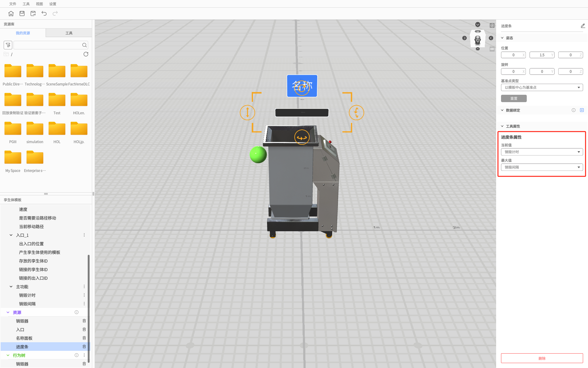
Task: Click the filter icon beside search field
Action: 8,45
